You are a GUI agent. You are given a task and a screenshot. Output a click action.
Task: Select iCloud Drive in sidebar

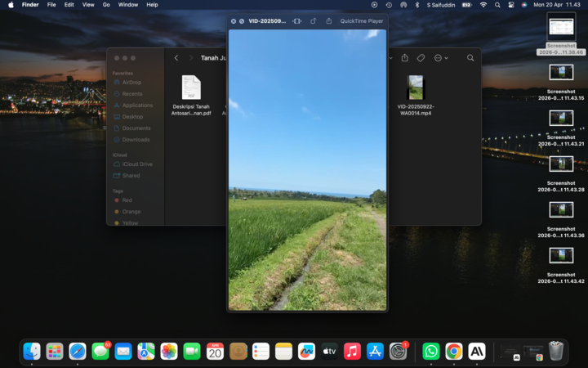[137, 164]
